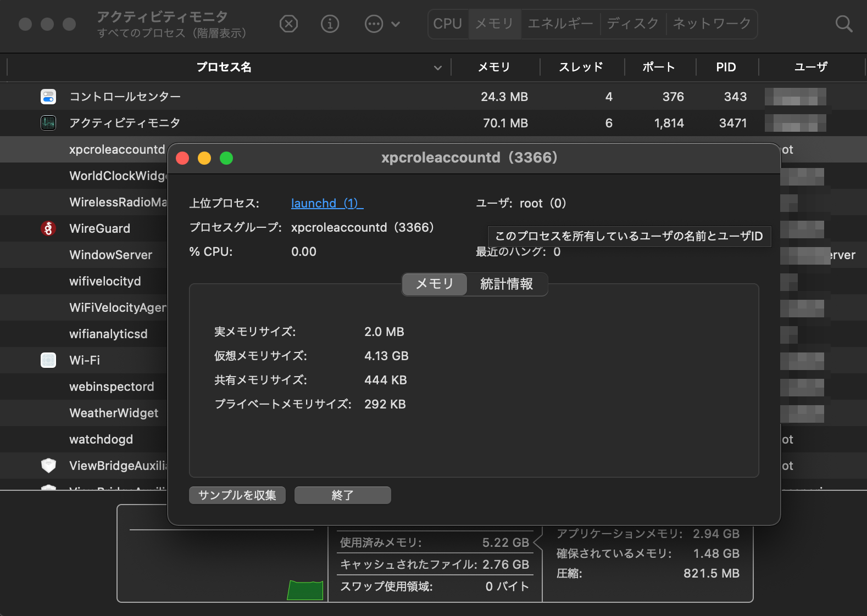Expand the chevron next to ellipsis button
The width and height of the screenshot is (867, 616).
coord(396,24)
